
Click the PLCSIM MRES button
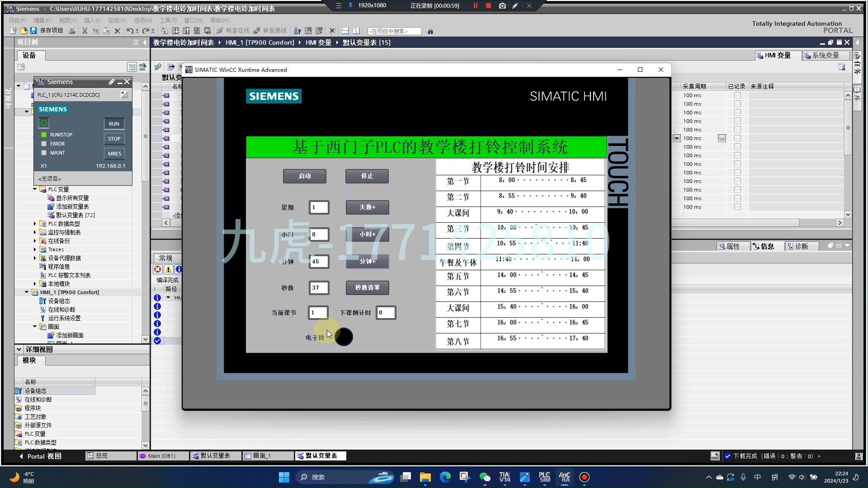tap(114, 154)
